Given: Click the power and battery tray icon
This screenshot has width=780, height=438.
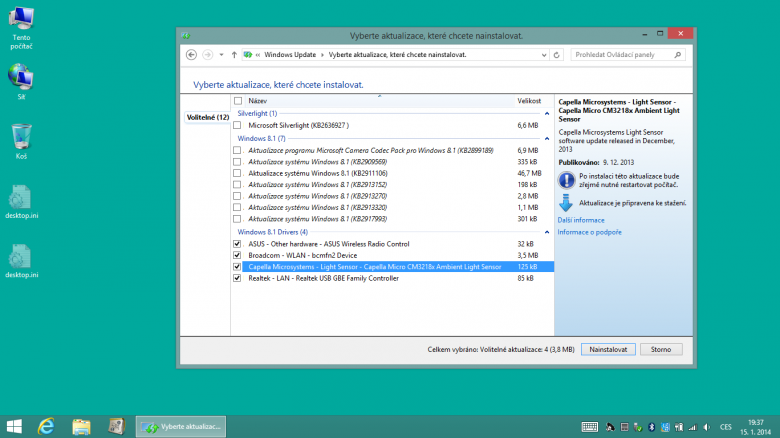Looking at the screenshot, I should pyautogui.click(x=679, y=427).
